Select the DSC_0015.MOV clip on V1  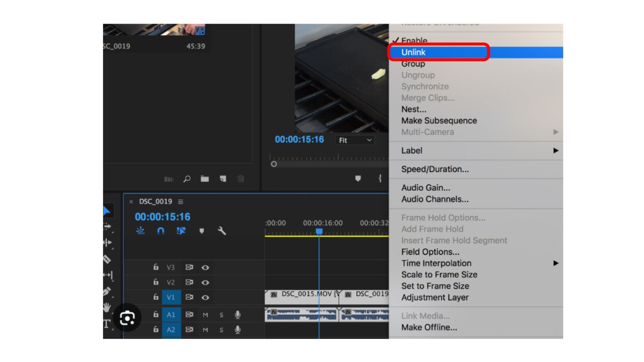(302, 295)
